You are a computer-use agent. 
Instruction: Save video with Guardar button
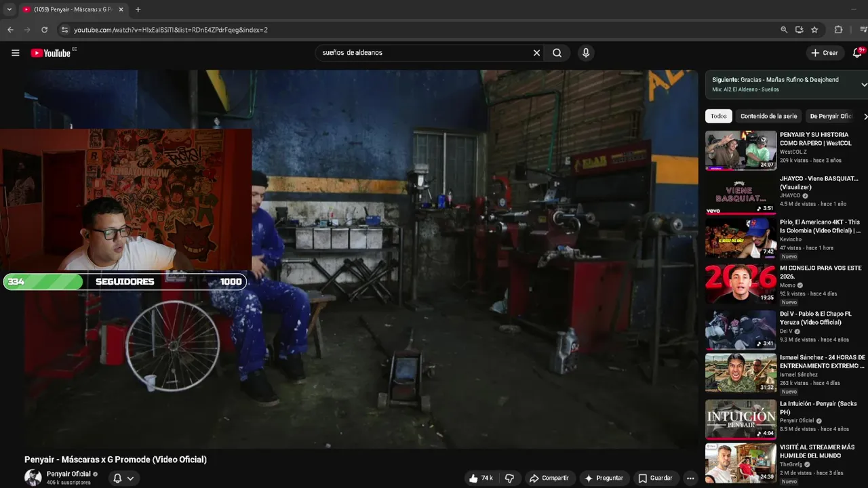[655, 478]
